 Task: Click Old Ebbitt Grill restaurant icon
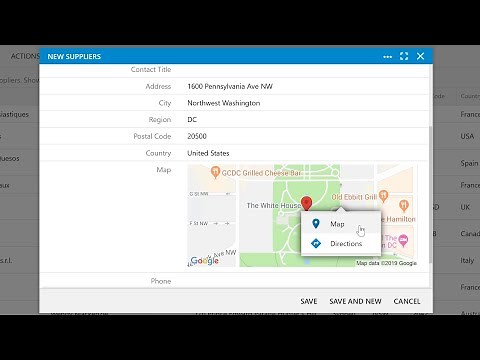coord(384,196)
